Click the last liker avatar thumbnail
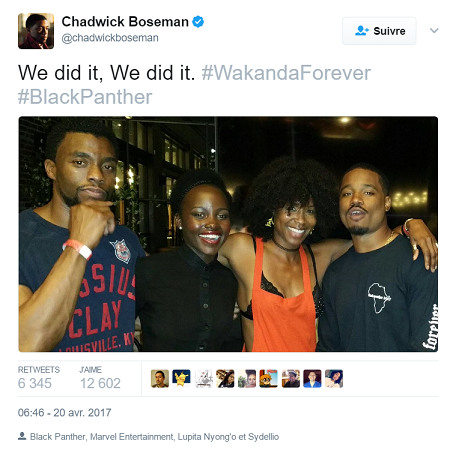 pyautogui.click(x=334, y=379)
